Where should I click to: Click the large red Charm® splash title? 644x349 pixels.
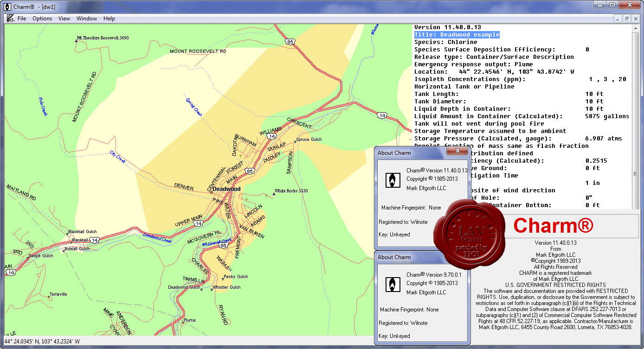tap(553, 226)
